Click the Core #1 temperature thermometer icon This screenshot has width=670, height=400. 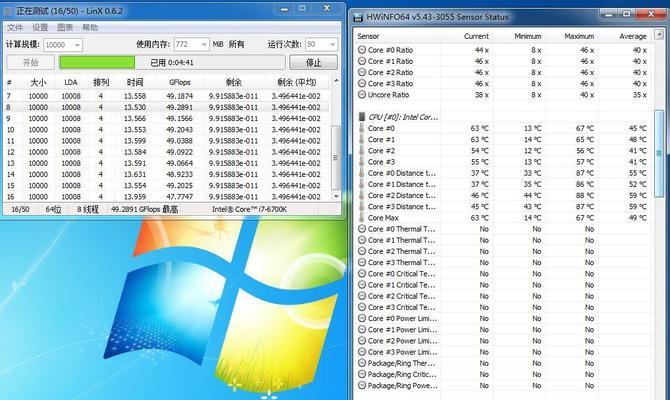[x=361, y=139]
